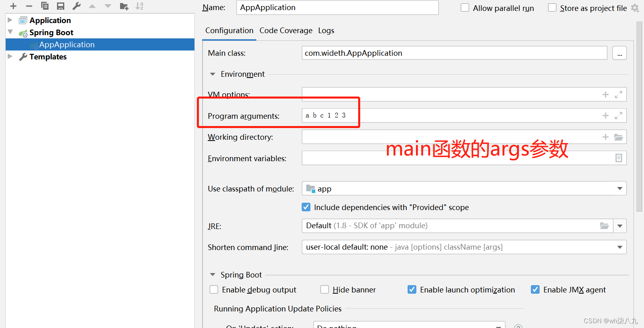Image resolution: width=644 pixels, height=328 pixels.
Task: Collapse the Spring Boot settings section
Action: click(x=213, y=275)
